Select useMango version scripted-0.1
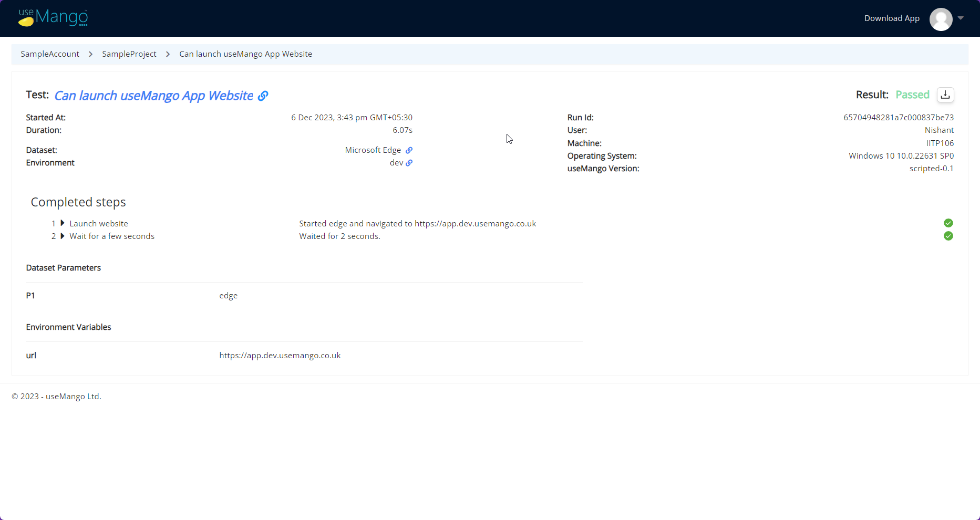Viewport: 980px width, 520px height. [932, 169]
